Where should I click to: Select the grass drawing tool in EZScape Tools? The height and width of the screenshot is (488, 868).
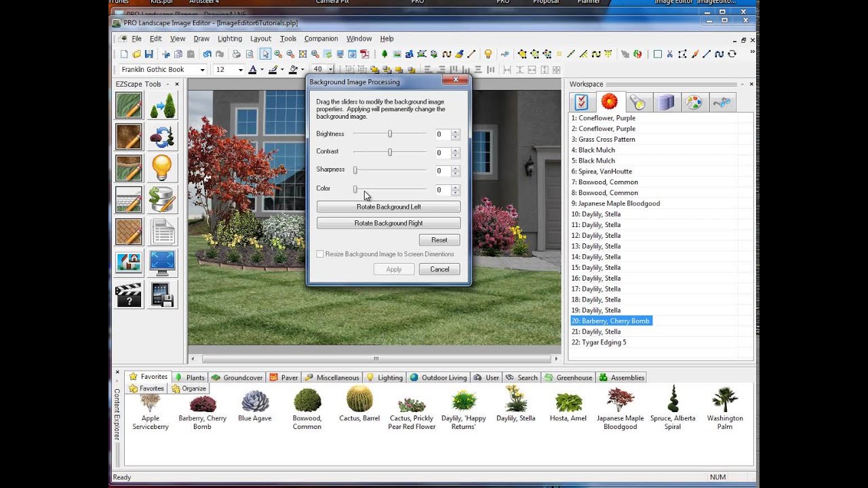point(129,106)
